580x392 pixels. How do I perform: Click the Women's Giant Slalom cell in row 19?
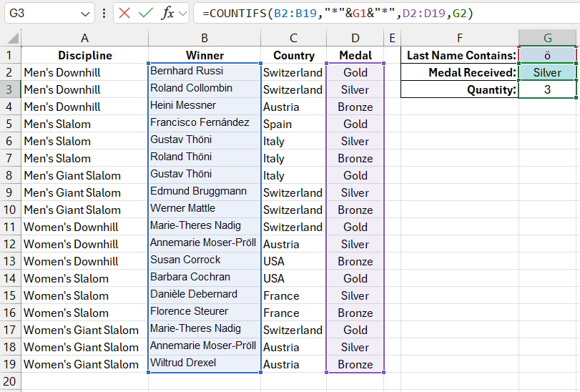click(x=84, y=364)
